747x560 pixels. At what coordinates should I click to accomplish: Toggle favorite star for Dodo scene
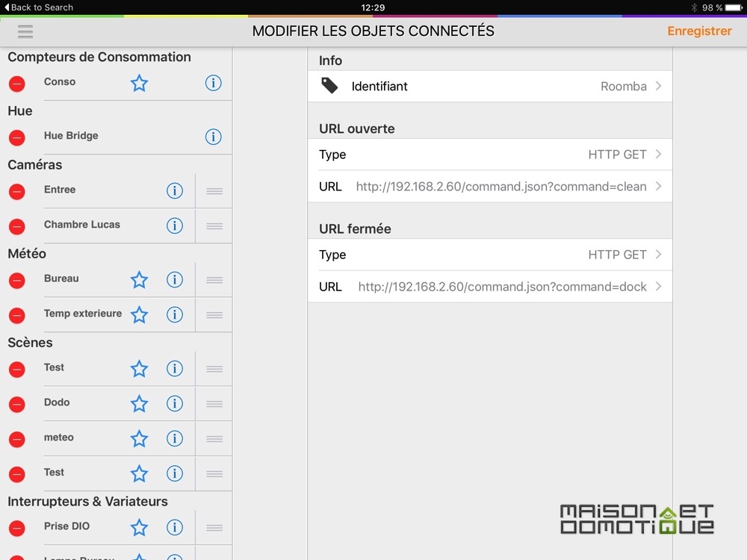click(x=139, y=403)
